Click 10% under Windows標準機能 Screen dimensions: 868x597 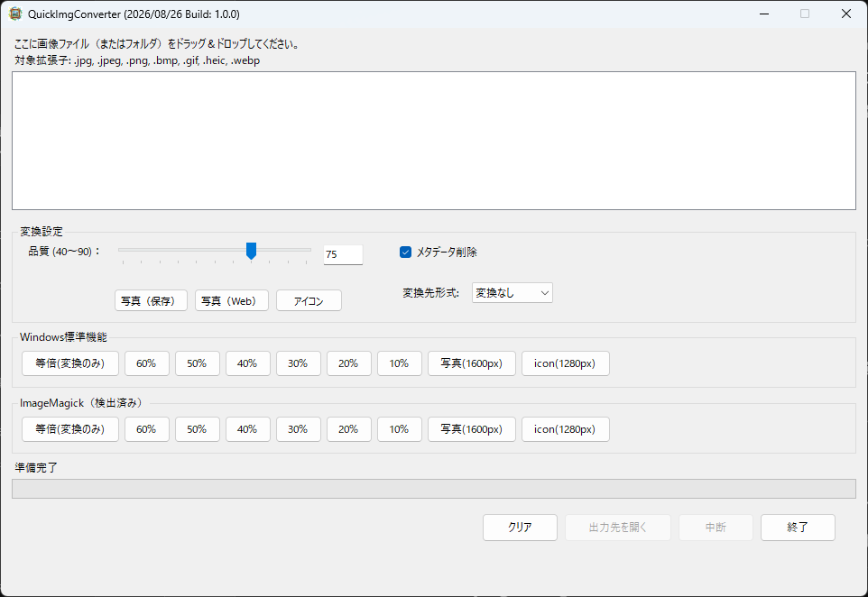[x=399, y=363]
